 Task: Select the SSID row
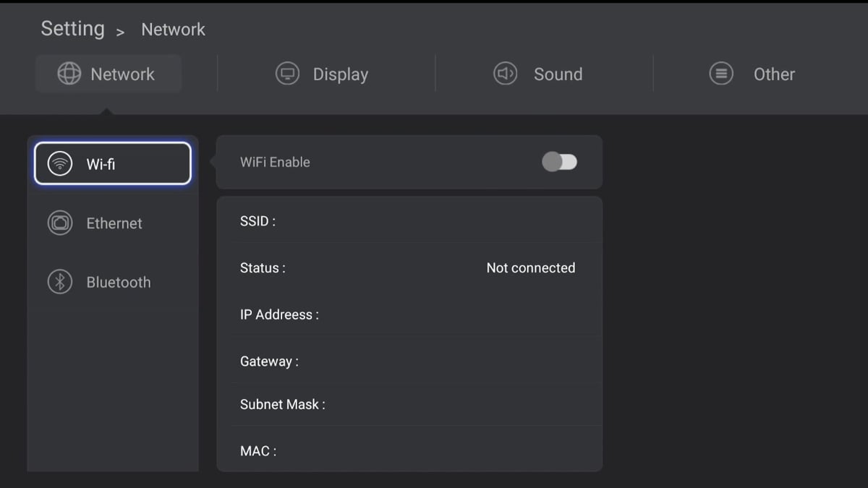click(x=409, y=221)
